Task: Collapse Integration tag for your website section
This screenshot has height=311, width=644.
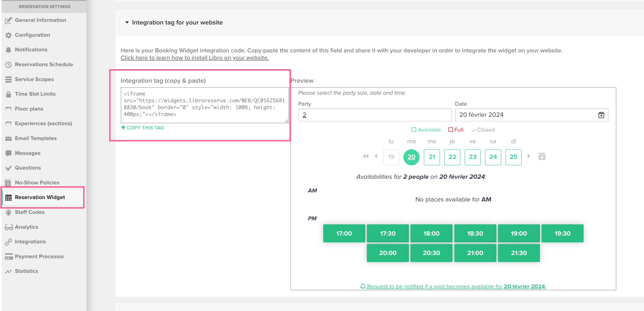Action: click(127, 23)
